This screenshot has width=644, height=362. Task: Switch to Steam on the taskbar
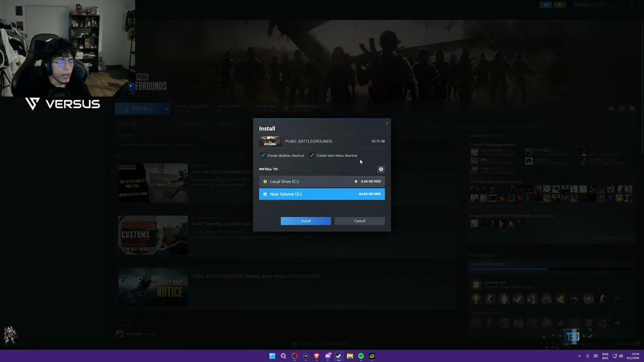(x=339, y=356)
